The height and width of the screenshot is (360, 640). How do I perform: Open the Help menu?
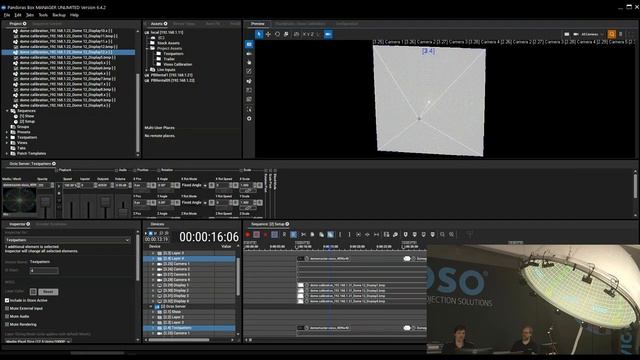[74, 15]
